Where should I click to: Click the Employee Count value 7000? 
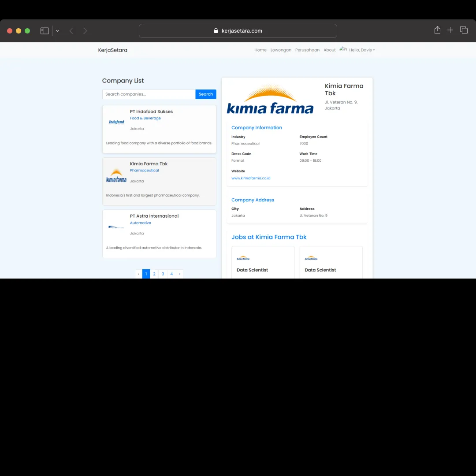tap(304, 144)
